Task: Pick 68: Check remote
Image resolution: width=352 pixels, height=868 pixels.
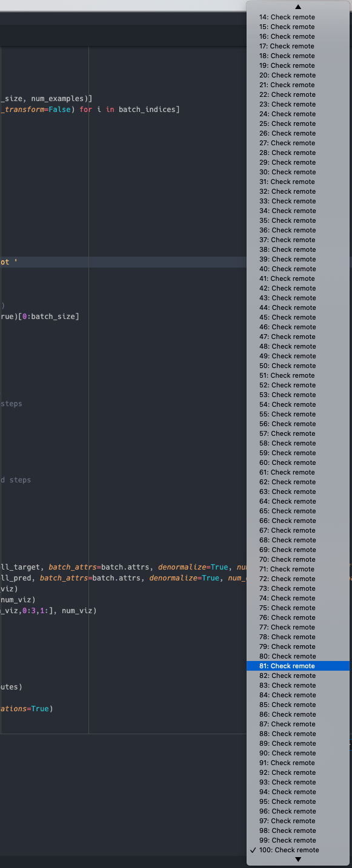Action: (x=298, y=540)
